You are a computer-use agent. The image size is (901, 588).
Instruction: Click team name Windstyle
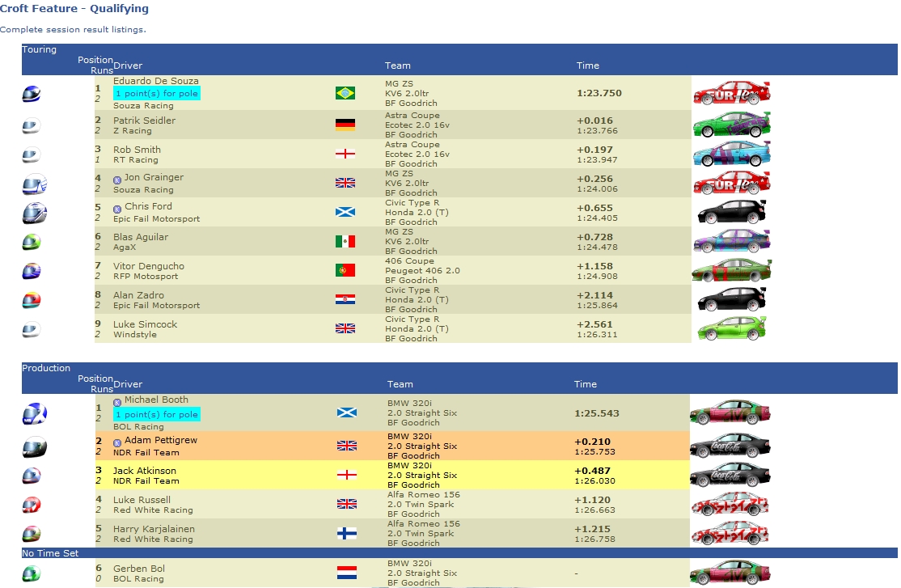[x=135, y=335]
